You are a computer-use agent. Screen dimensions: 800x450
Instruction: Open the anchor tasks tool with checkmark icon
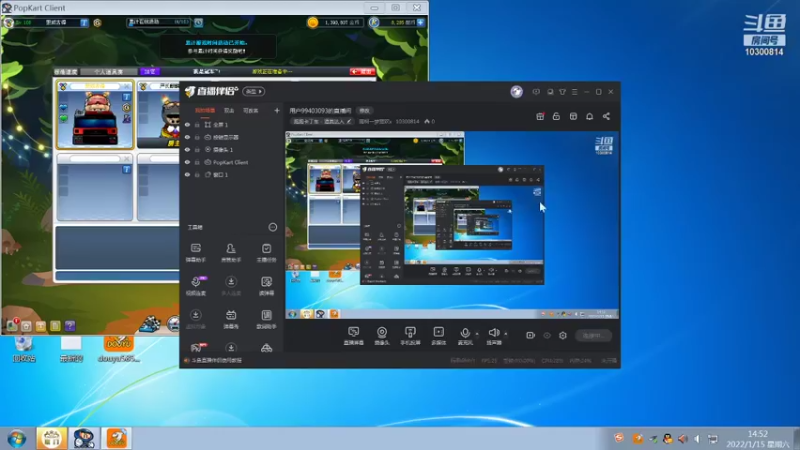tap(266, 253)
